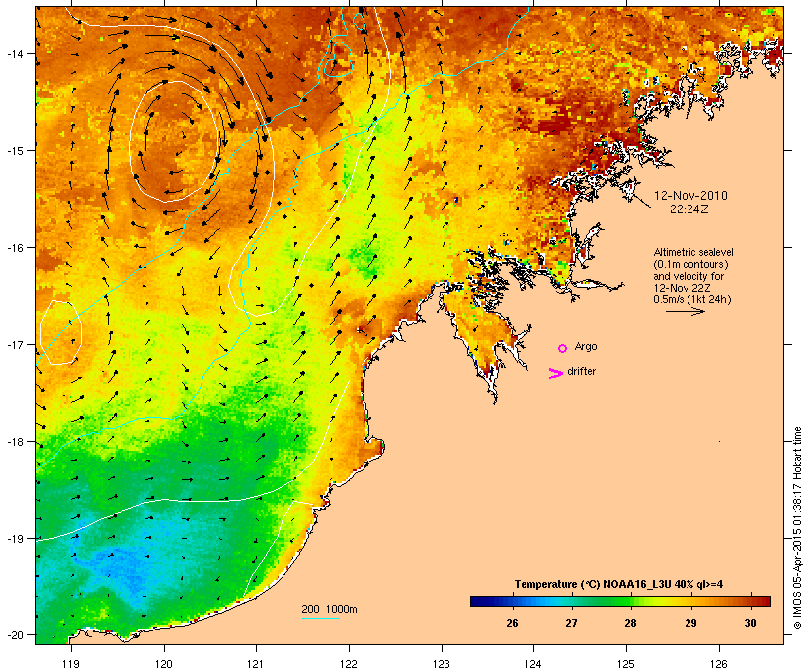Click the magenta drifter arrowhead legend icon
The width and height of the screenshot is (810, 672).
[x=555, y=374]
